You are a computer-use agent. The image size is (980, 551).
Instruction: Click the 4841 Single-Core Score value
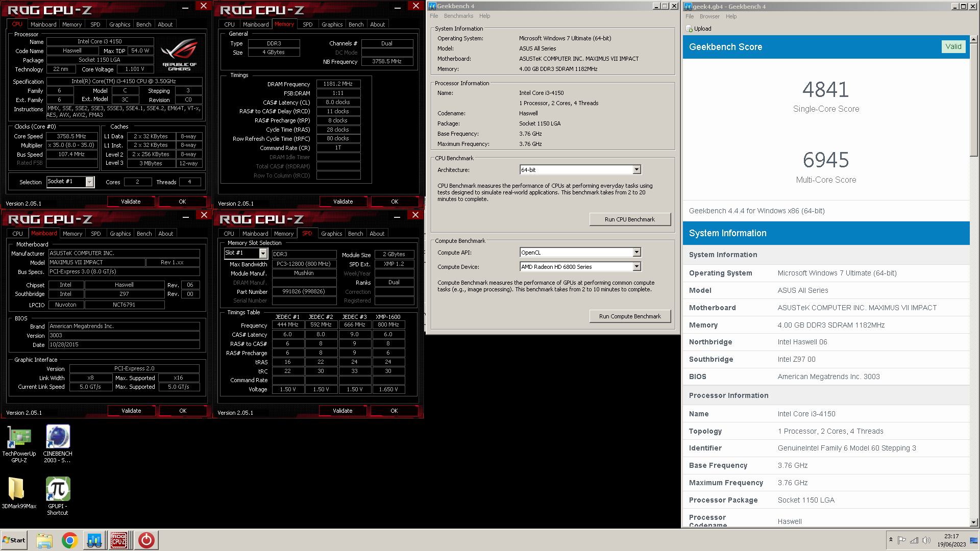(825, 90)
